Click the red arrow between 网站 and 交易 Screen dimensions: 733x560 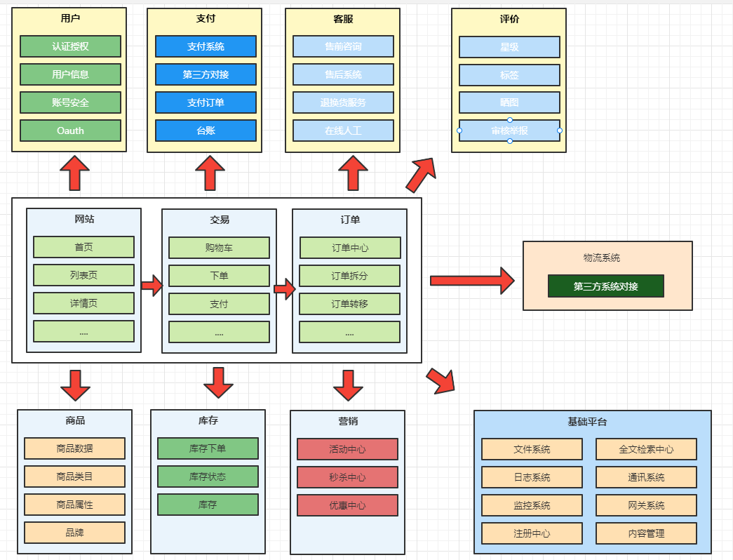click(x=152, y=286)
